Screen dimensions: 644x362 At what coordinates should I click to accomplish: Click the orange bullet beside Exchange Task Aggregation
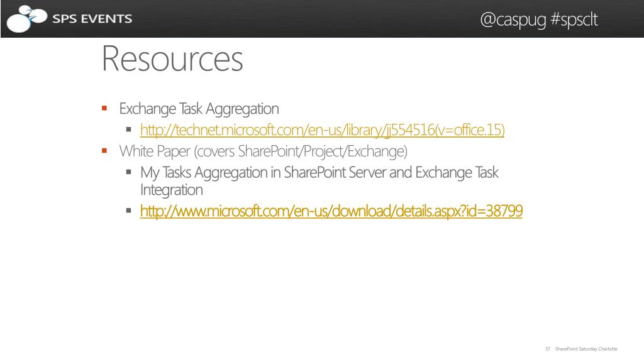tap(104, 108)
